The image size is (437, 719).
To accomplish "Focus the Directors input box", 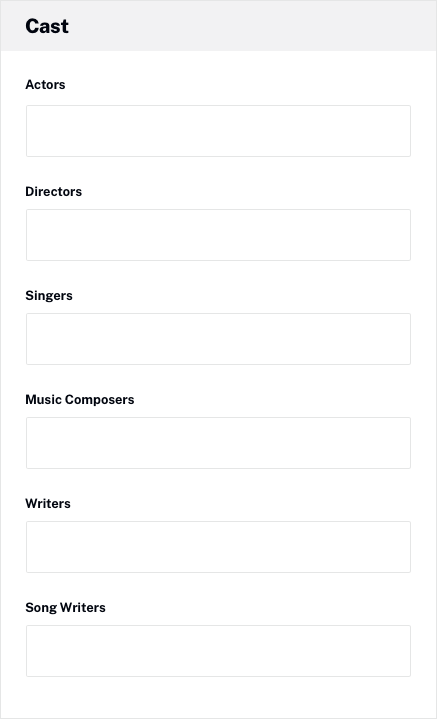I will tap(218, 235).
